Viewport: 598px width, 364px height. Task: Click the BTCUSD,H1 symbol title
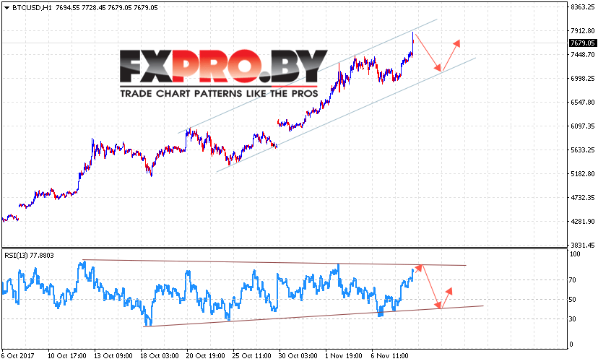point(32,8)
